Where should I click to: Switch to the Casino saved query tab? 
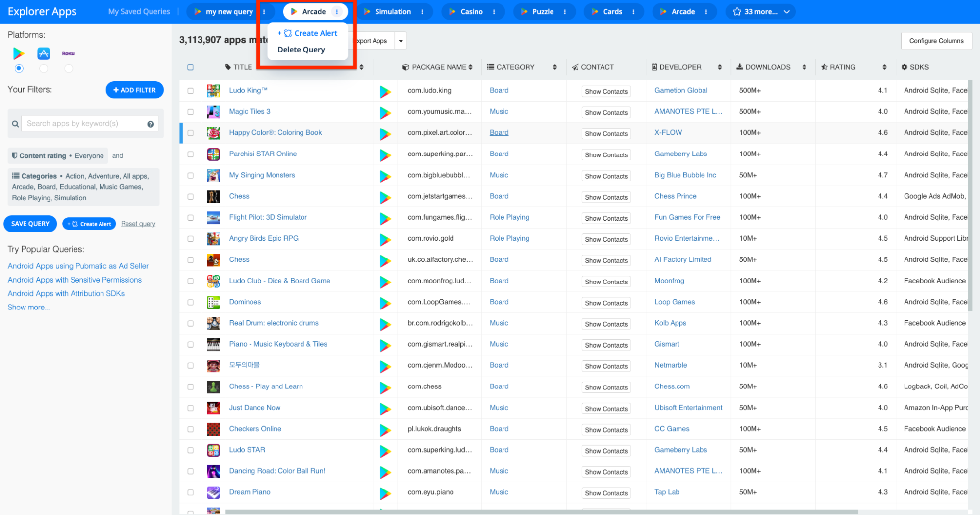click(x=471, y=12)
